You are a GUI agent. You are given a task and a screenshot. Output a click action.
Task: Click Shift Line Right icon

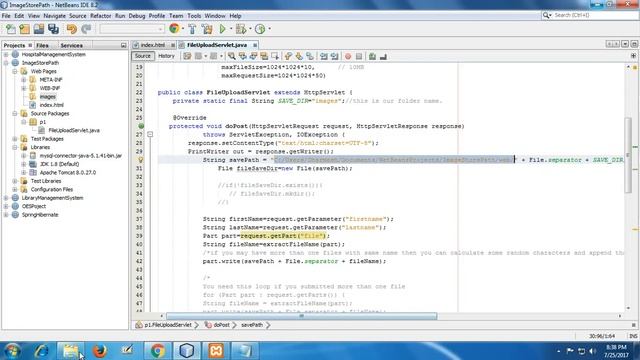pyautogui.click(x=335, y=56)
